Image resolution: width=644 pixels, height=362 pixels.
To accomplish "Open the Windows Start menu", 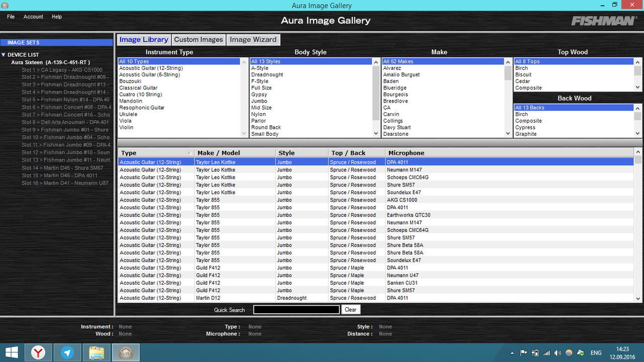I will [x=12, y=352].
